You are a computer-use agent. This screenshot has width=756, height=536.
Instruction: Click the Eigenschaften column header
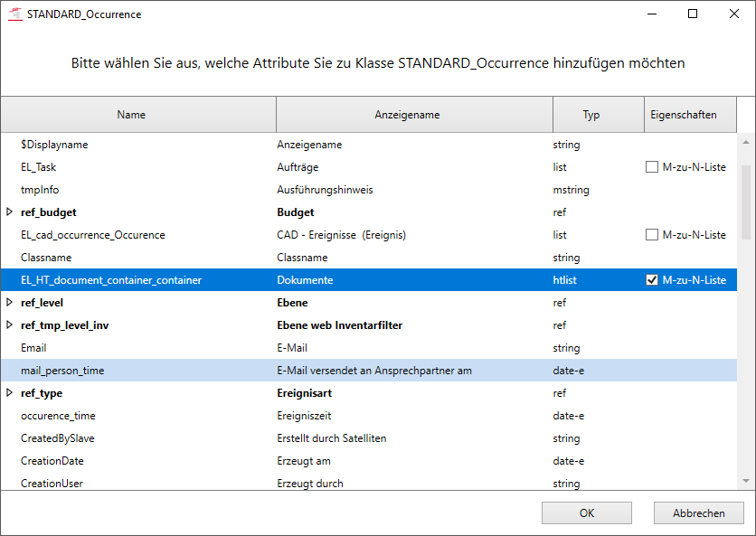click(684, 115)
